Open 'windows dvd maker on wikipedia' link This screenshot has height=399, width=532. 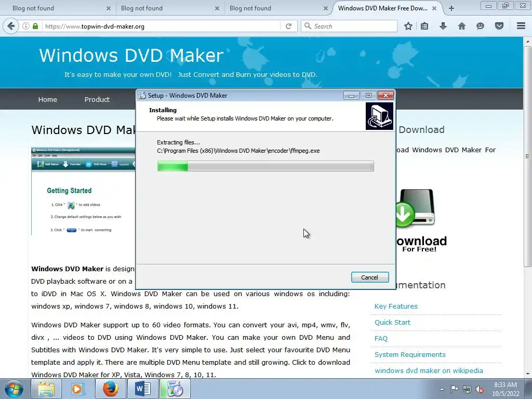tap(429, 370)
